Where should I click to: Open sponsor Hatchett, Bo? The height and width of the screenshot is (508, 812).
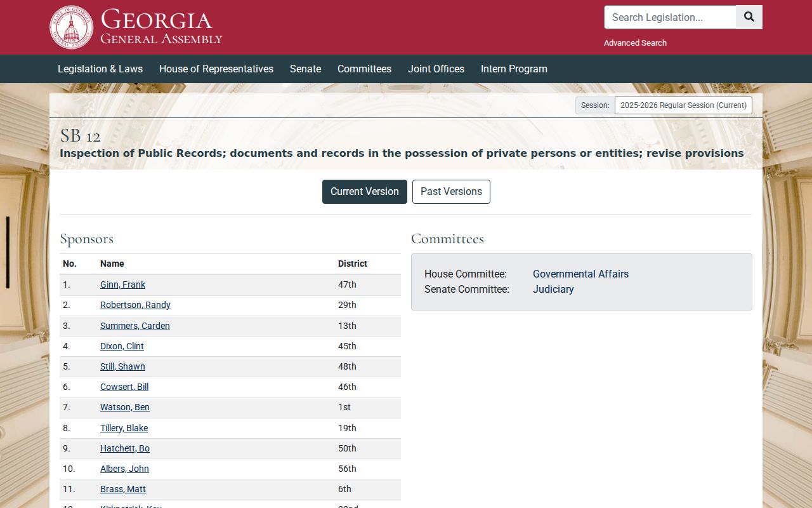125,448
